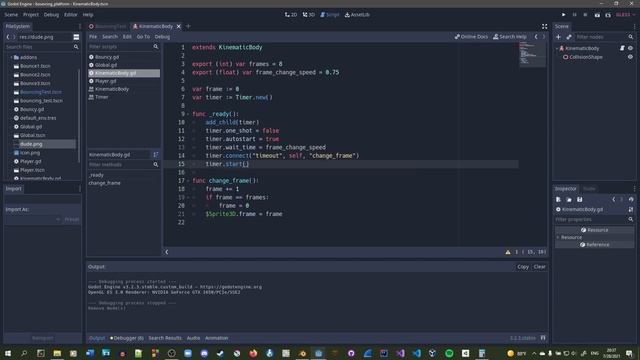Open Firefox from the taskbar
640x360 pixels.
(253, 353)
